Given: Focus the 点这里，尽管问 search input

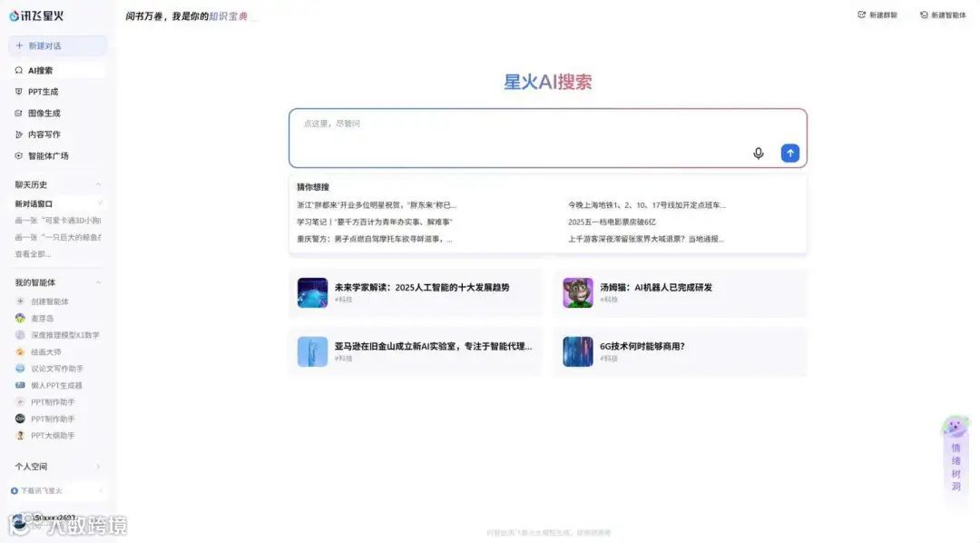Looking at the screenshot, I should pos(547,138).
